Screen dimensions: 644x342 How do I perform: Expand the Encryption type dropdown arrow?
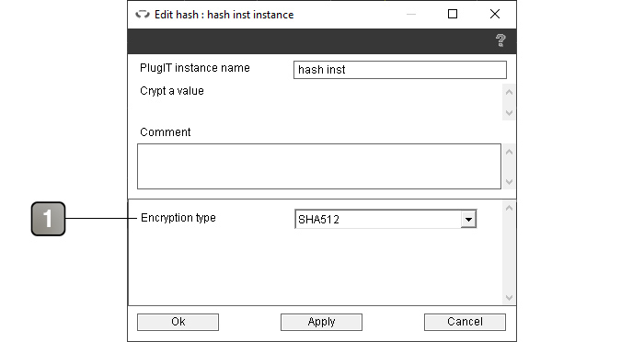pyautogui.click(x=468, y=219)
